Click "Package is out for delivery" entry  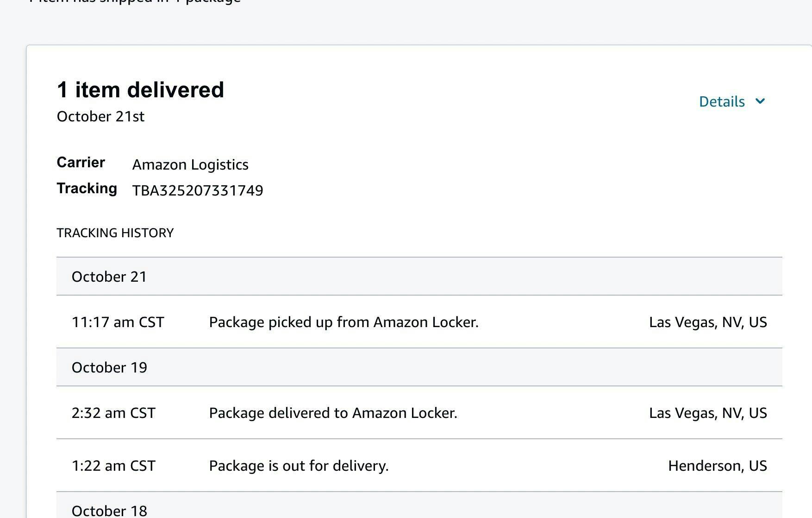[x=299, y=466]
